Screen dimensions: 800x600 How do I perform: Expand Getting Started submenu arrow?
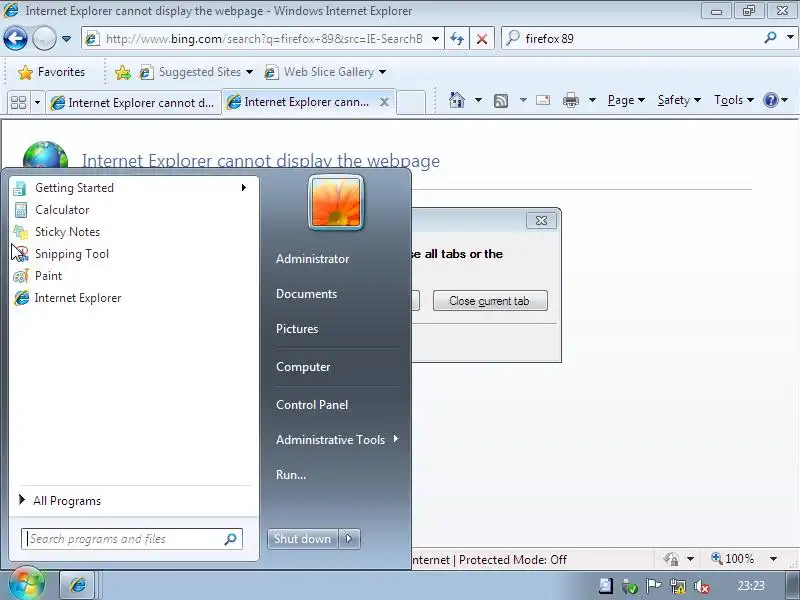tap(244, 188)
